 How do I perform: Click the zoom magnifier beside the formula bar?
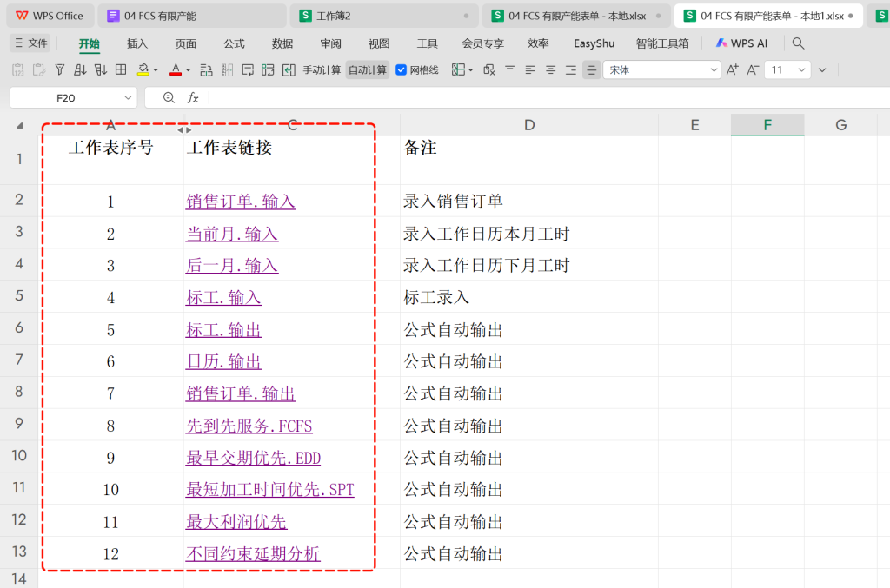[169, 97]
